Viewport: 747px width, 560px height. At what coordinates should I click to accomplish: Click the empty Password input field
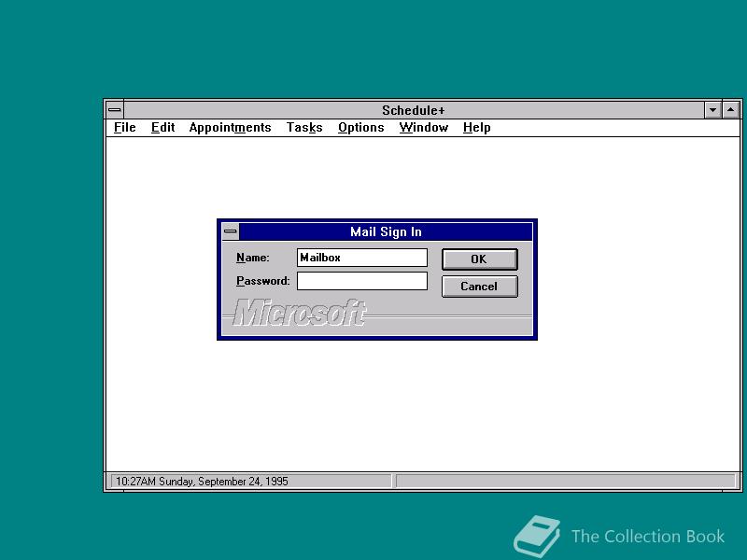362,281
